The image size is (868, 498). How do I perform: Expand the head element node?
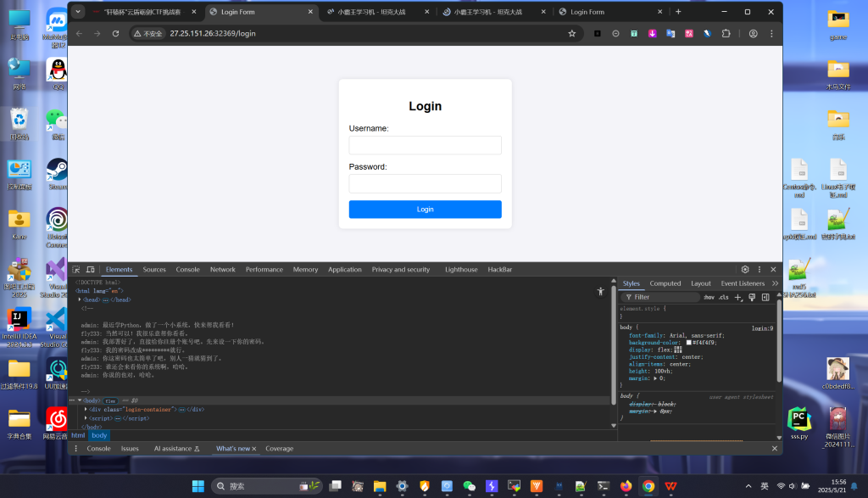[80, 299]
